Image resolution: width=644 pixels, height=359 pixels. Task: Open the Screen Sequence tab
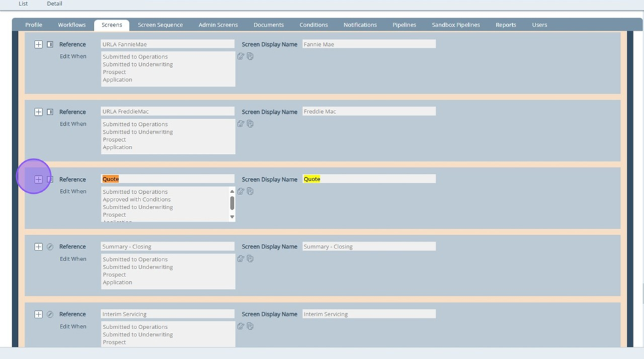pyautogui.click(x=160, y=25)
